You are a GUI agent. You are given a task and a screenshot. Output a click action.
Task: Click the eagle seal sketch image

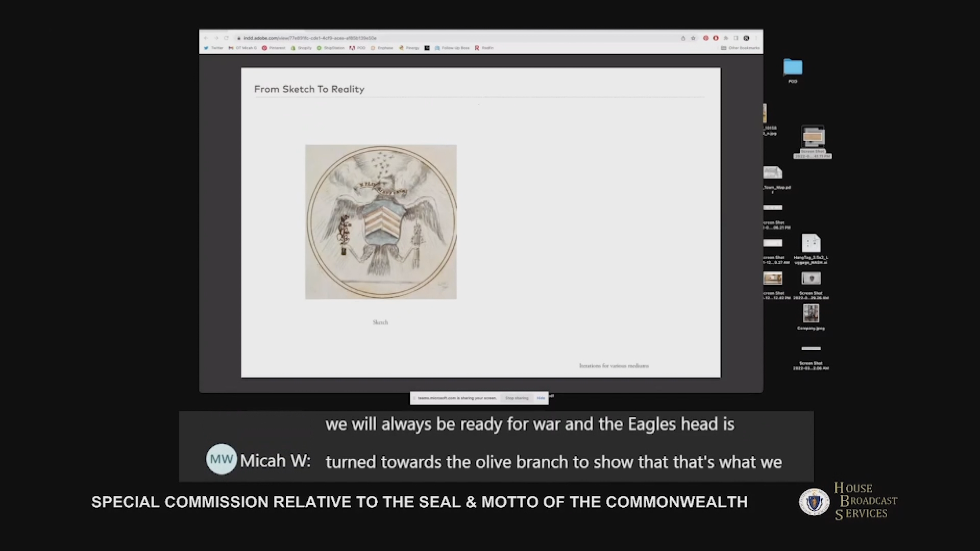coord(381,222)
